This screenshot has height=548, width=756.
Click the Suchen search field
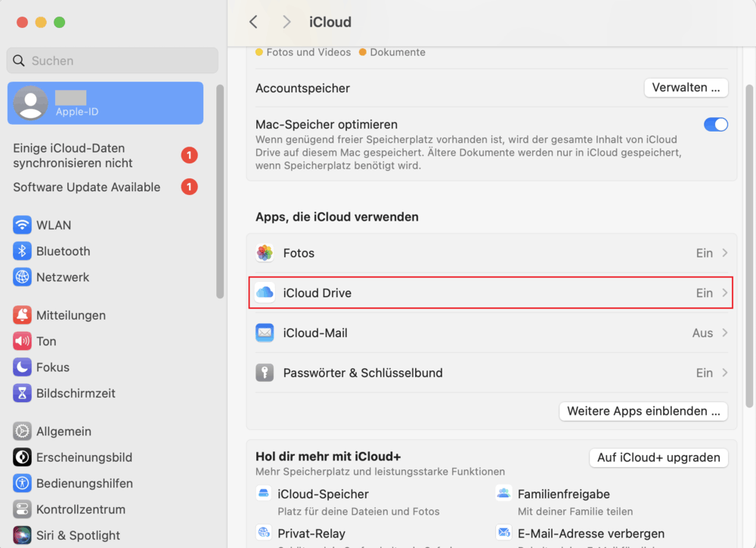pyautogui.click(x=113, y=60)
